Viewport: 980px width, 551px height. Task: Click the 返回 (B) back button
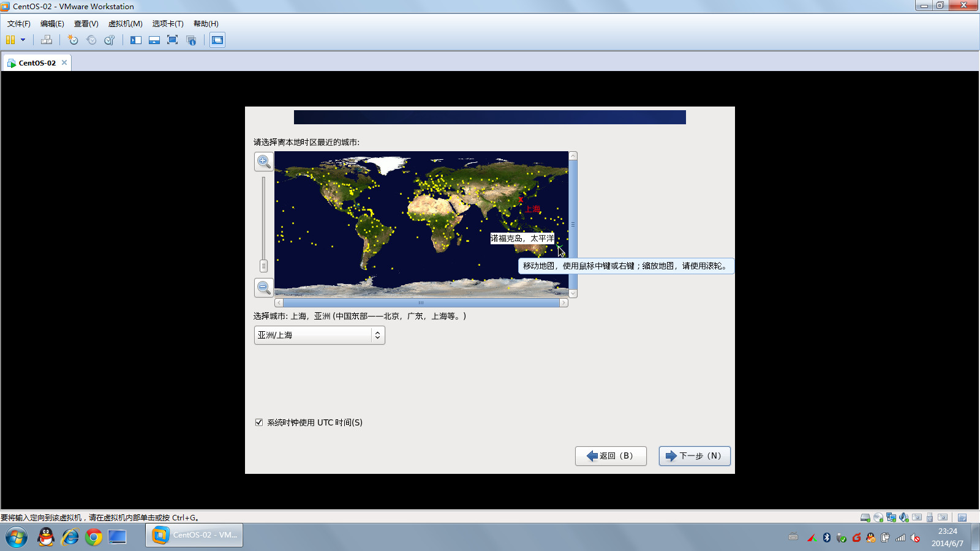611,455
